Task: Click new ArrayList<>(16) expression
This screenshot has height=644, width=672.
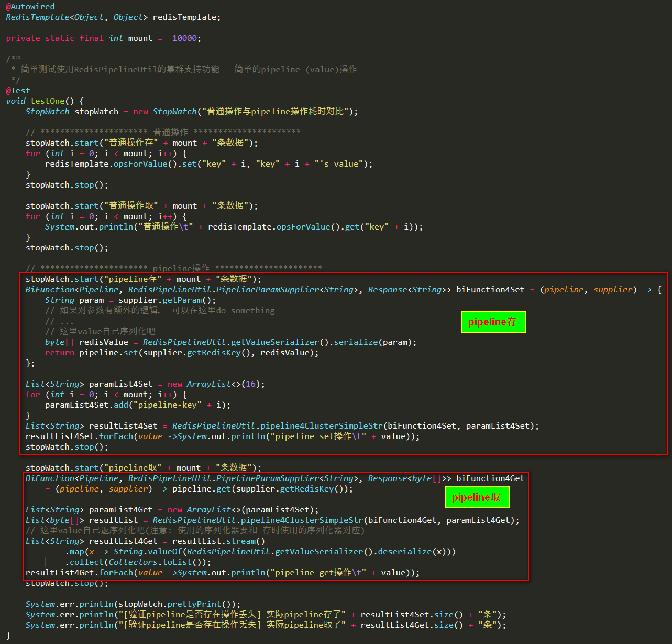Action: coord(214,384)
